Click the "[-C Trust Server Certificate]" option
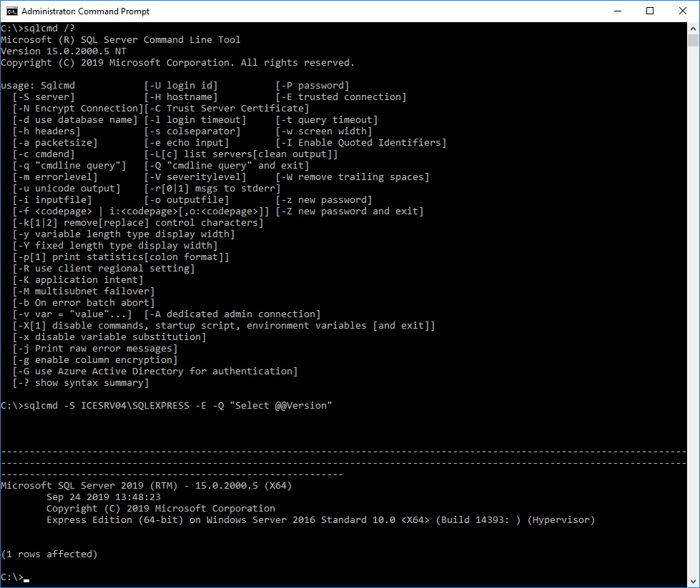The width and height of the screenshot is (700, 588). (227, 109)
